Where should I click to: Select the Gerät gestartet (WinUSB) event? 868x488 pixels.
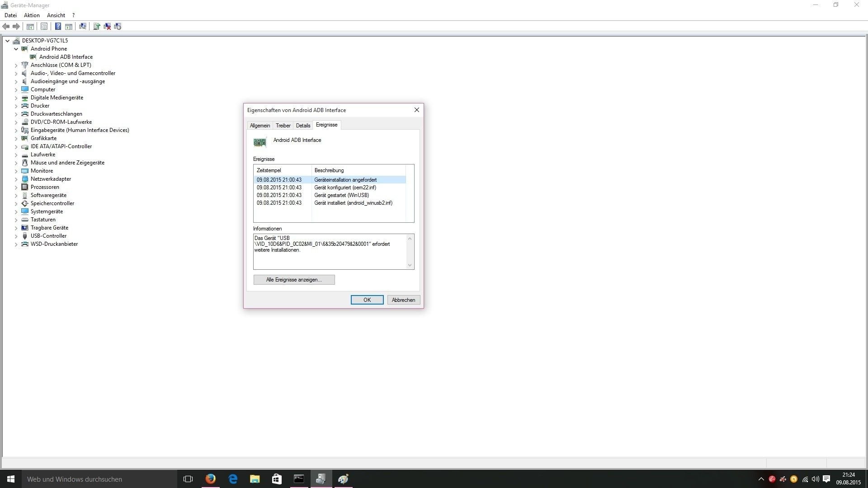click(x=330, y=195)
